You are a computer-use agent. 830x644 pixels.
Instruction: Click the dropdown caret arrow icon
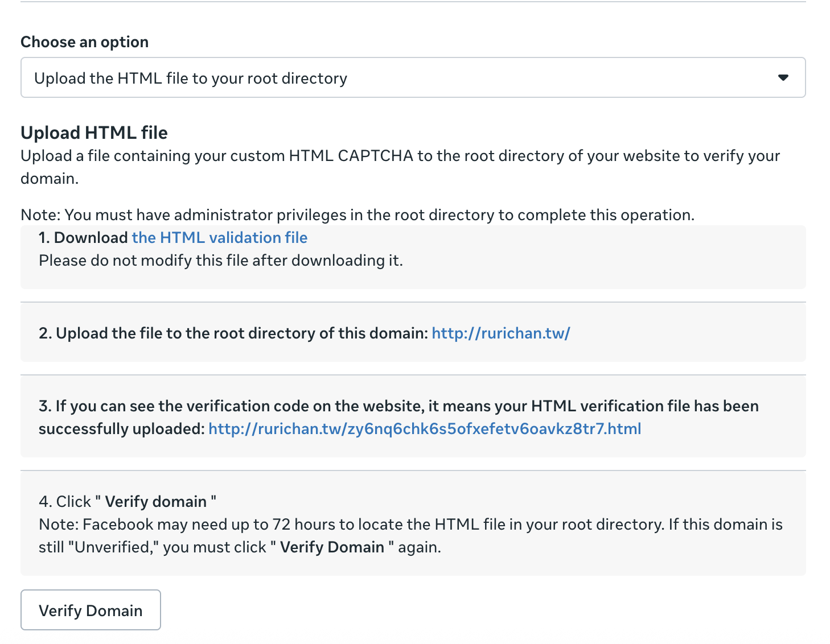click(x=783, y=77)
